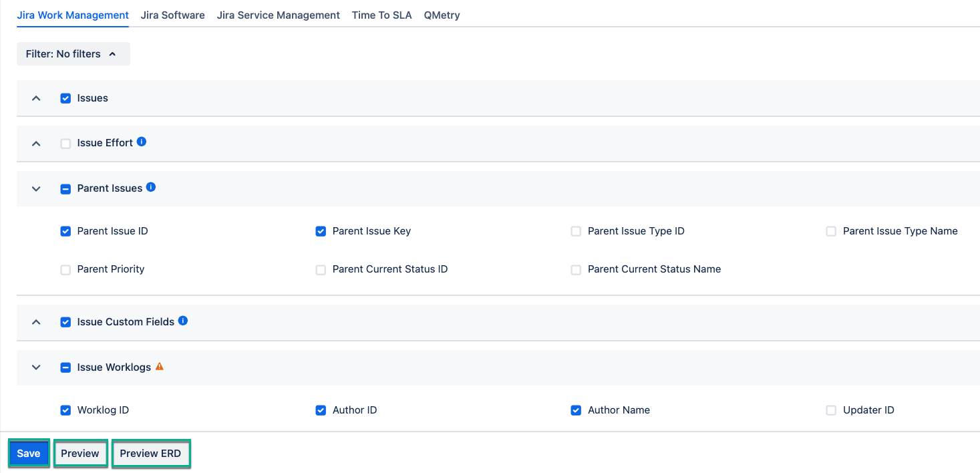Uncheck the Worklog ID checkbox
Screen dimensions: 980x473
coord(65,410)
